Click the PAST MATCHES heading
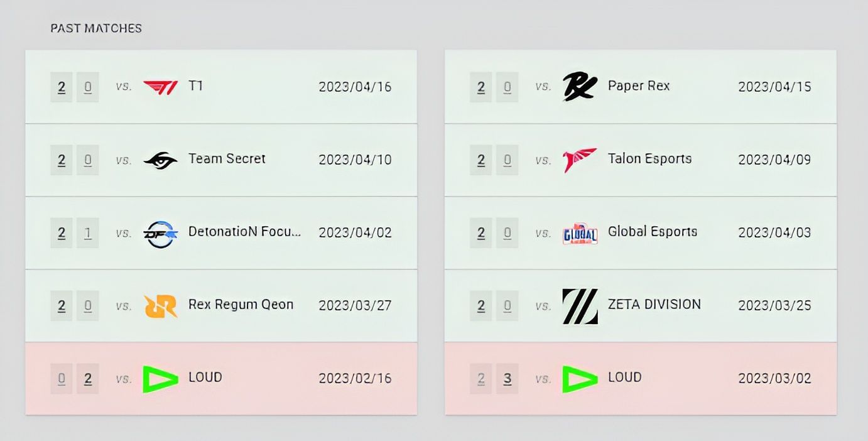Screen dimensions: 868x441 coord(96,28)
